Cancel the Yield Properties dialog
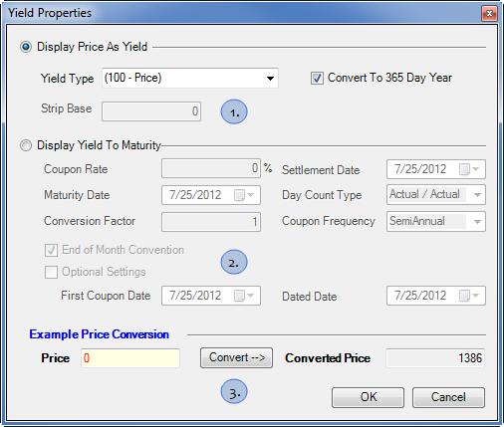Viewport: 504px width, 427px height. 448,397
